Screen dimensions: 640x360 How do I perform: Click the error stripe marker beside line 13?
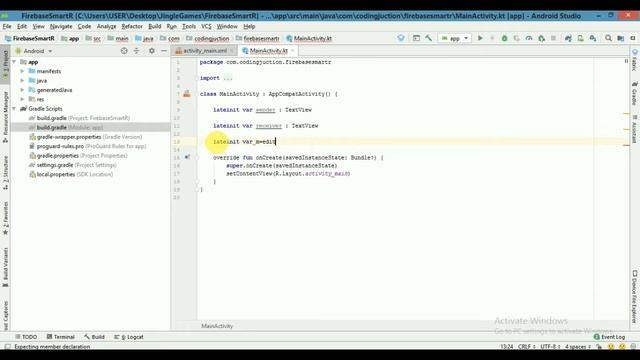pyautogui.click(x=627, y=144)
